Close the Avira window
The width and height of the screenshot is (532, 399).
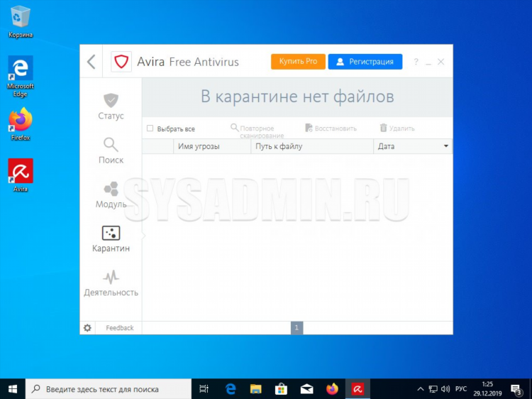click(x=440, y=62)
